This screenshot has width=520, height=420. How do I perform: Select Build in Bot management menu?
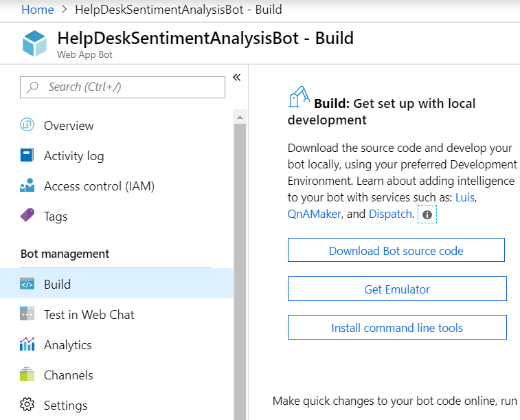coord(57,284)
